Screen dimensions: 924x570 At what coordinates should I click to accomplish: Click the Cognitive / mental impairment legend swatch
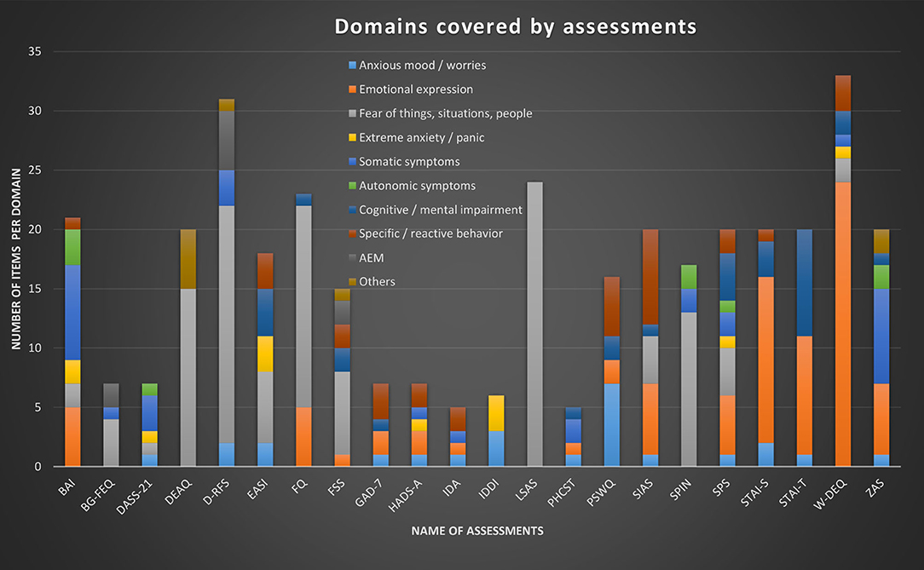point(352,210)
